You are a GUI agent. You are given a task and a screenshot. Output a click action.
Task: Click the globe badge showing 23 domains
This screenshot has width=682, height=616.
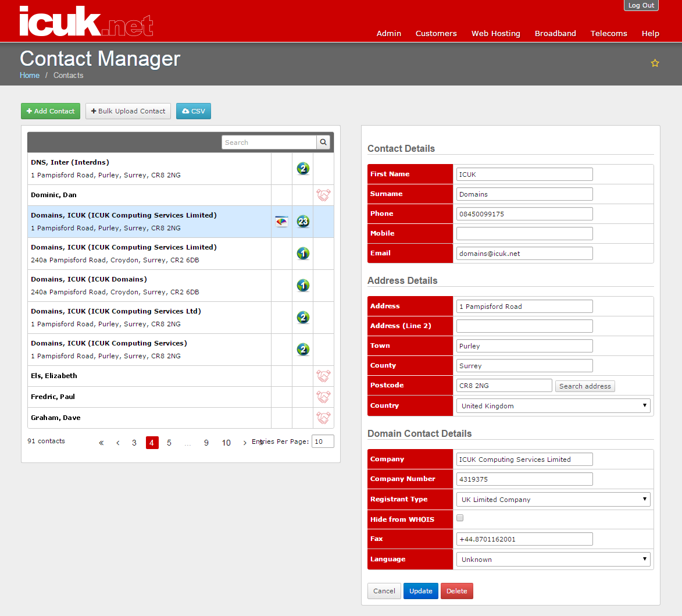[x=303, y=222]
